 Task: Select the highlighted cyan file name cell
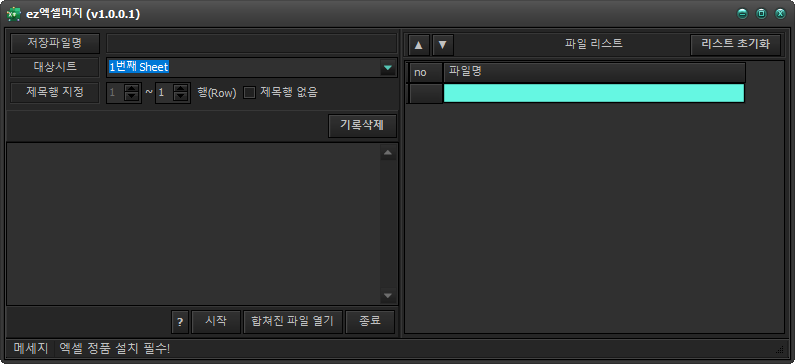594,93
